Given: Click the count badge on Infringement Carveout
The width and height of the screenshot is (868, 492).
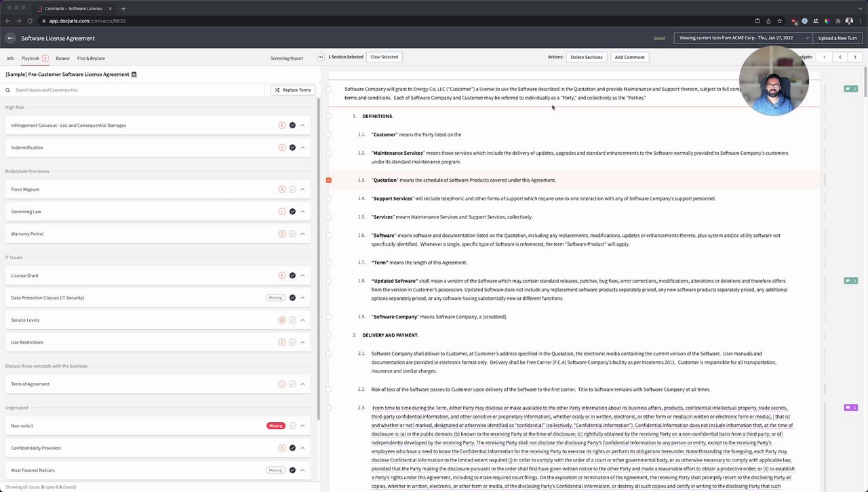Looking at the screenshot, I should [282, 126].
